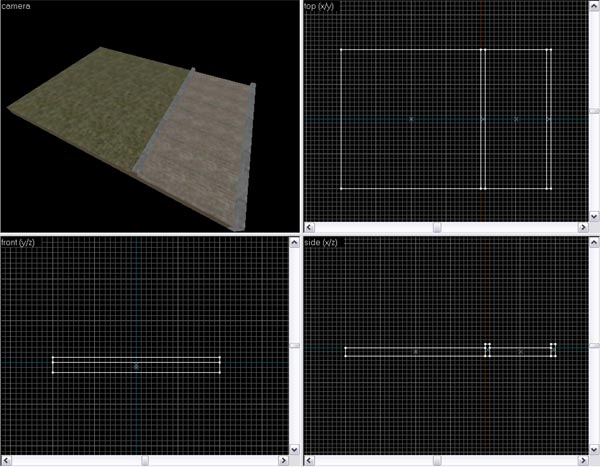Click scroll-left arrow in front view

click(x=6, y=461)
